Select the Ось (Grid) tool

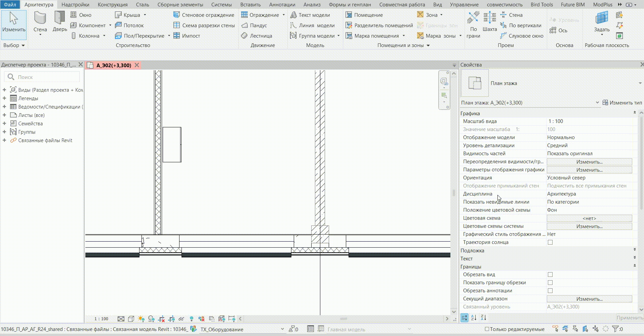558,30
